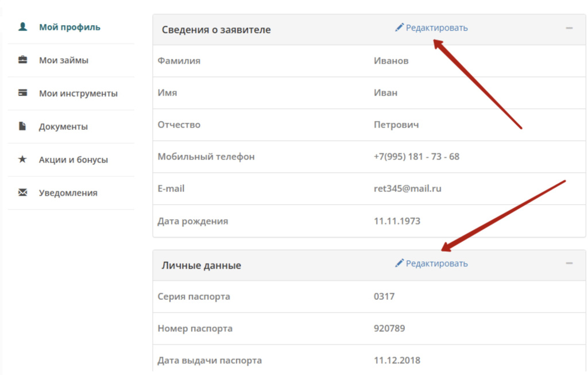Image resolution: width=588 pixels, height=375 pixels.
Task: Click the person icon beside Мой профиль
Action: (23, 27)
